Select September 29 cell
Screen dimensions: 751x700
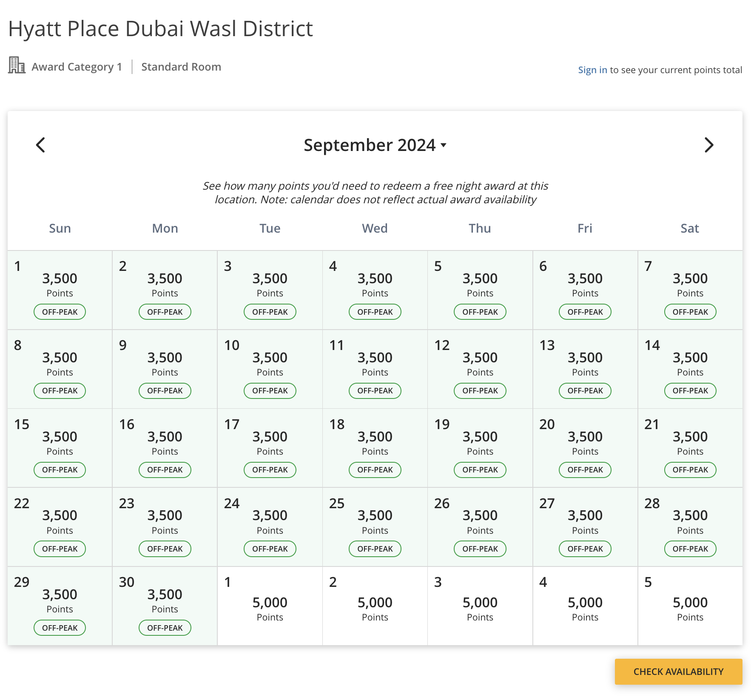click(x=60, y=606)
